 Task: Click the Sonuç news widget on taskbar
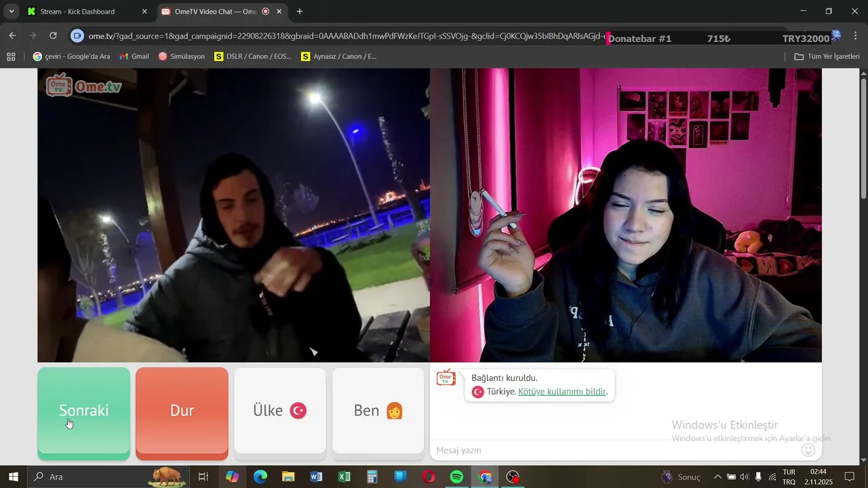(682, 476)
